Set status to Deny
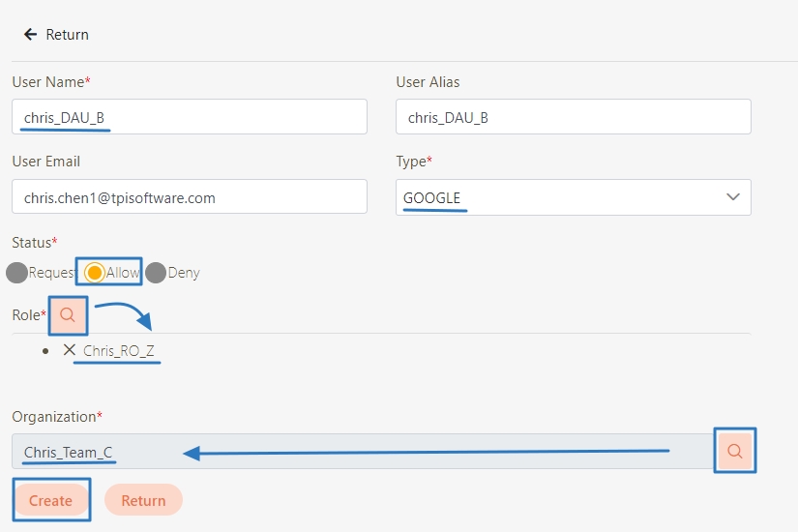This screenshot has height=532, width=798. (156, 273)
